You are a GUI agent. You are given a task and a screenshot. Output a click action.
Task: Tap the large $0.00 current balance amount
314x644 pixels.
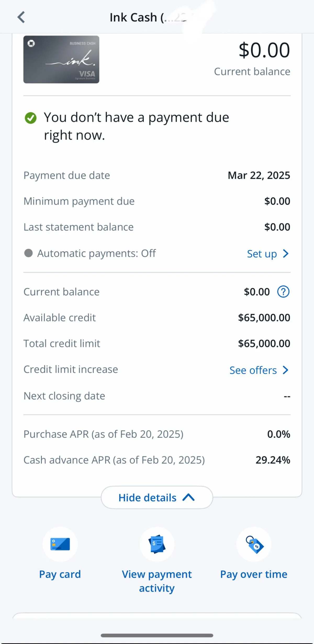pos(264,50)
